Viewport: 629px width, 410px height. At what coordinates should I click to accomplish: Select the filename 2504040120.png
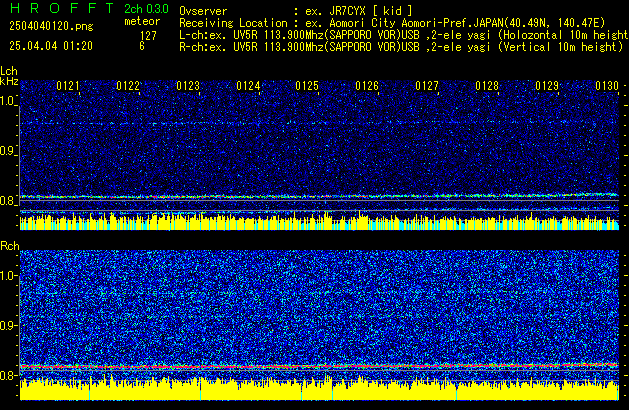click(51, 26)
